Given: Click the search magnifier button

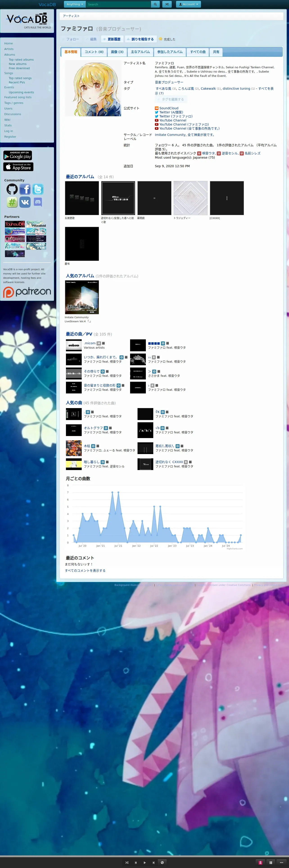Looking at the screenshot, I should (x=155, y=4).
